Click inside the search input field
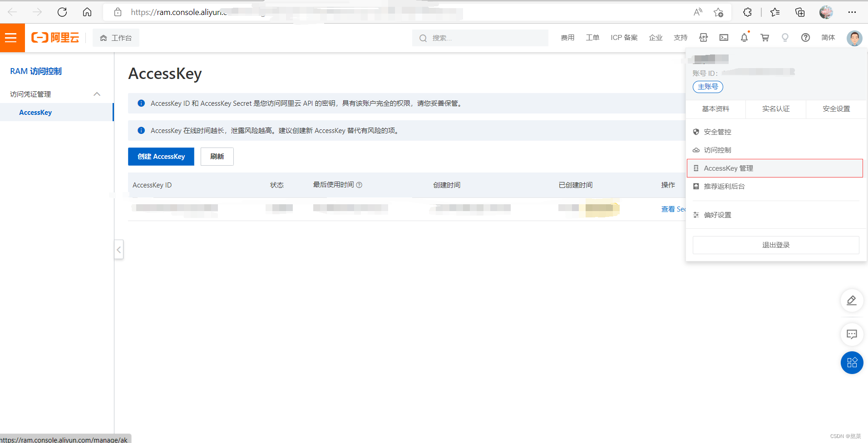This screenshot has height=443, width=868. pyautogui.click(x=481, y=38)
